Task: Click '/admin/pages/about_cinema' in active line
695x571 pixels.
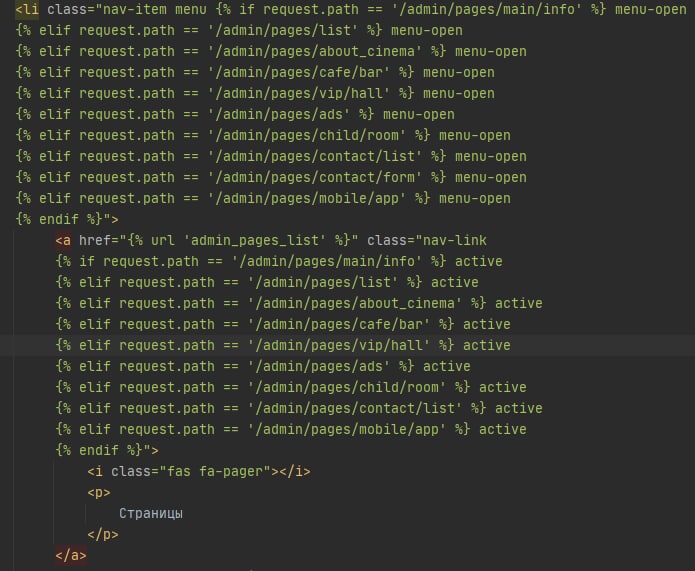Action: 355,303
